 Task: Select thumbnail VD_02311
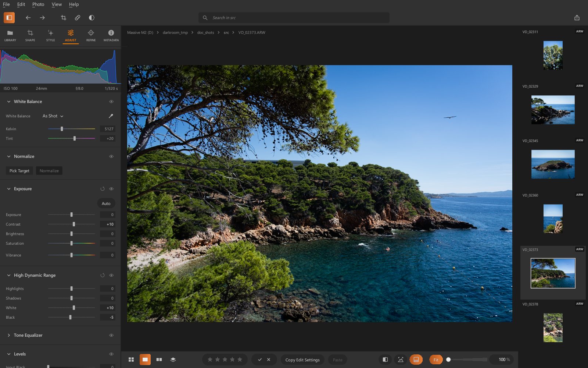coord(553,55)
